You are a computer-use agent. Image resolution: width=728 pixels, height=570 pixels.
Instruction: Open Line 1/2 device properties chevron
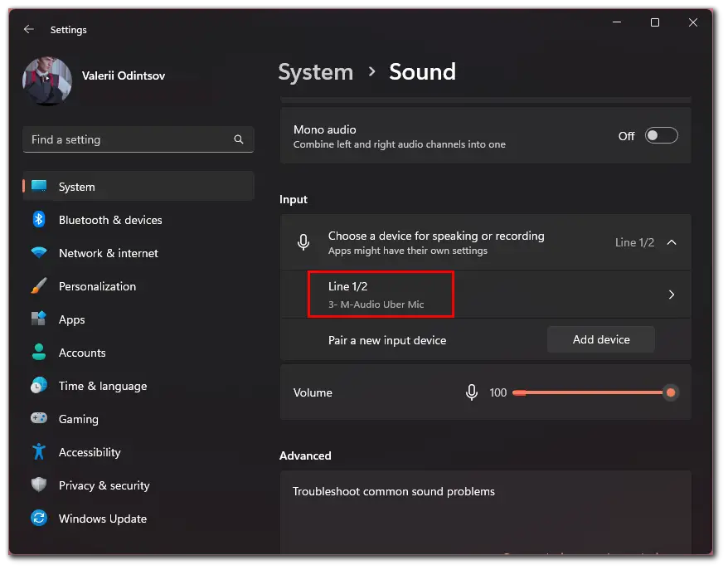coord(672,295)
